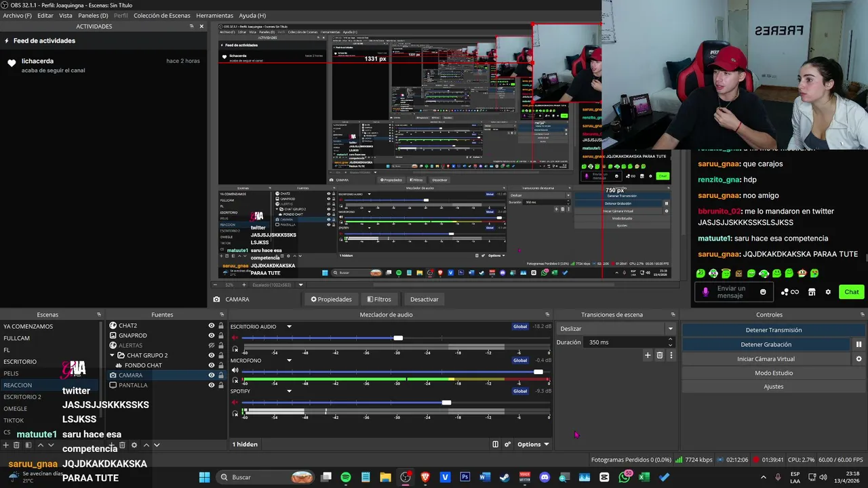Mute the MICROFONO speaker icon
868x488 pixels.
(x=235, y=370)
